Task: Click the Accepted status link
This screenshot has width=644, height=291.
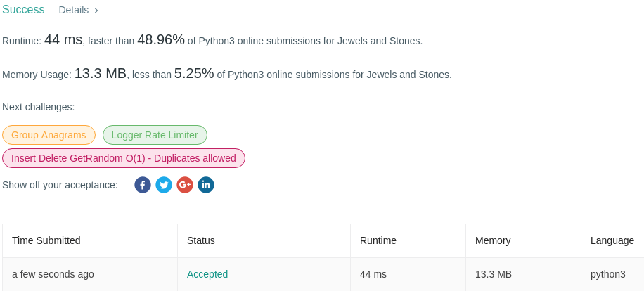Action: pyautogui.click(x=207, y=274)
